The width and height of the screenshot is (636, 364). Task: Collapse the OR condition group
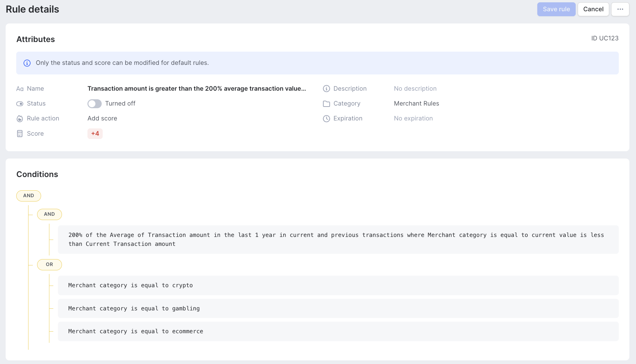(49, 264)
